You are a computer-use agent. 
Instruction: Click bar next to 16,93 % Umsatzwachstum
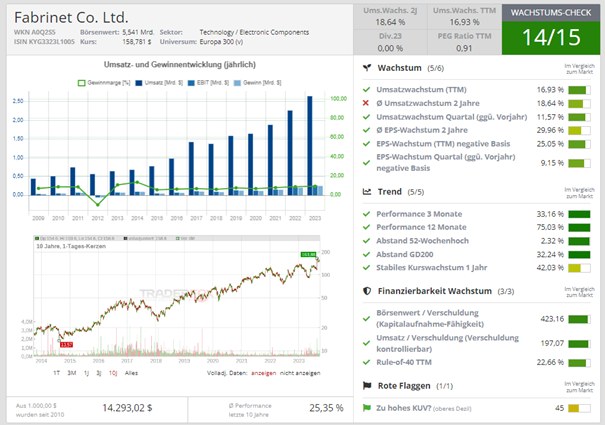579,90
